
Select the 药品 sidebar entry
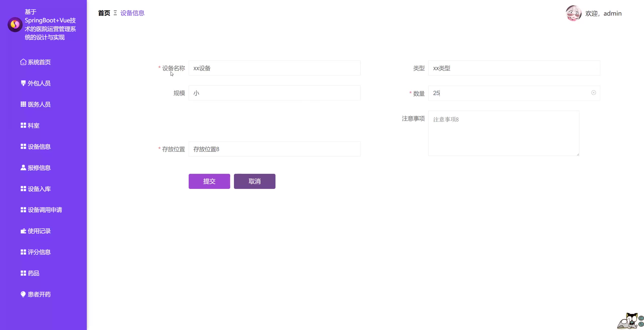pos(33,273)
